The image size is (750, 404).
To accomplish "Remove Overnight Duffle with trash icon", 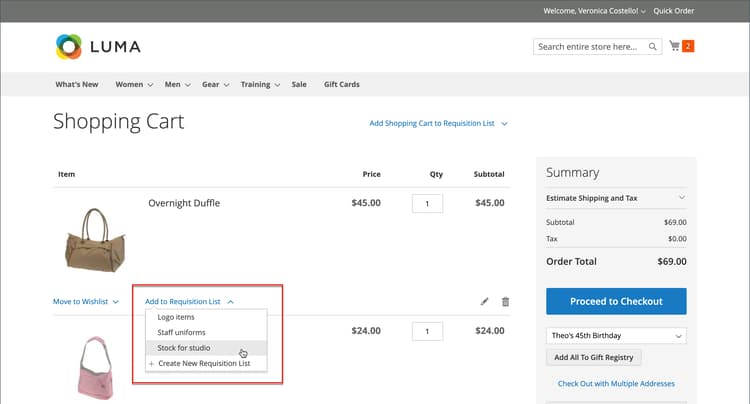I will pyautogui.click(x=506, y=302).
